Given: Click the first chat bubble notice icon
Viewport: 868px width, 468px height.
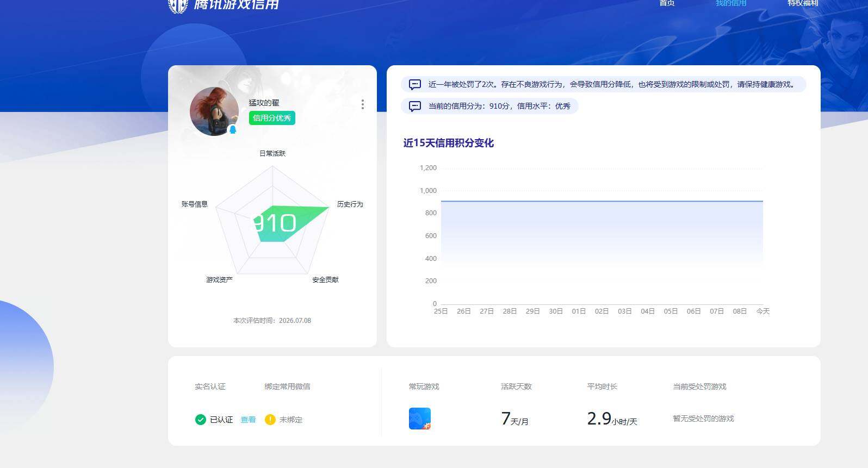Looking at the screenshot, I should [415, 84].
